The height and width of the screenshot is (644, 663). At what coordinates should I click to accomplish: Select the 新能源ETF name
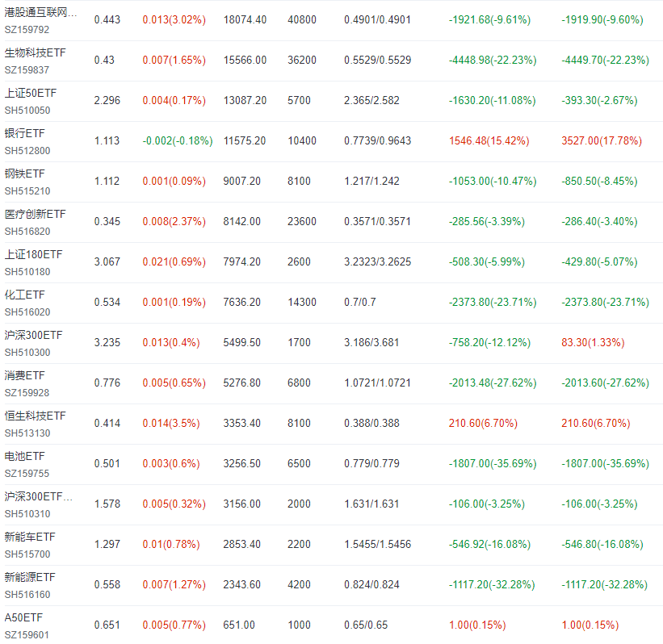click(x=30, y=577)
